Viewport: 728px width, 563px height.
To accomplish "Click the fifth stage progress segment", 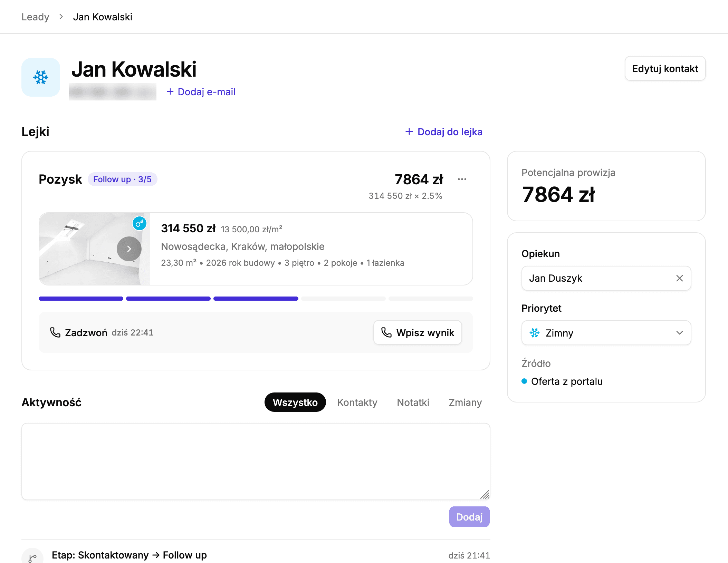I will [431, 299].
